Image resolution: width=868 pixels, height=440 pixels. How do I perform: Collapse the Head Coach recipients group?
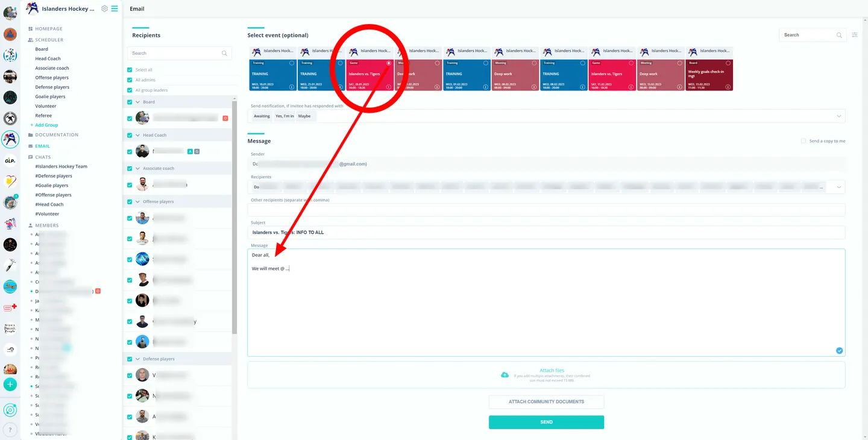(x=137, y=135)
